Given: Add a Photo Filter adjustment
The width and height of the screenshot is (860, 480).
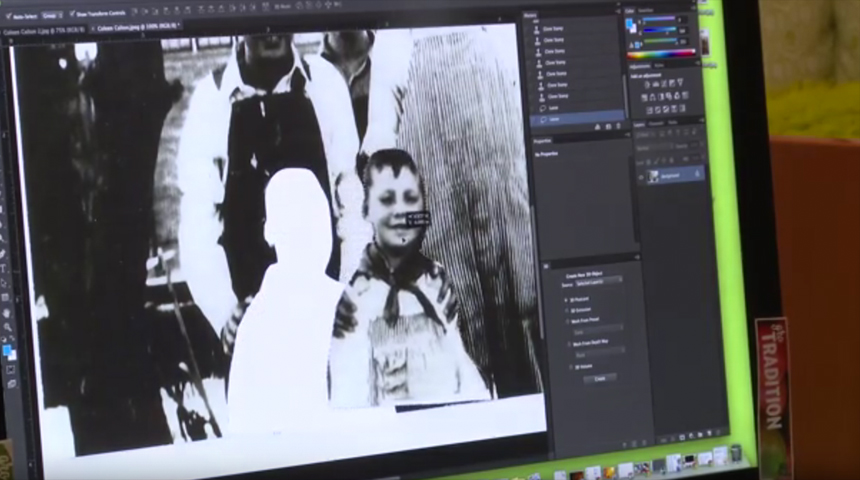Looking at the screenshot, I should [x=669, y=97].
